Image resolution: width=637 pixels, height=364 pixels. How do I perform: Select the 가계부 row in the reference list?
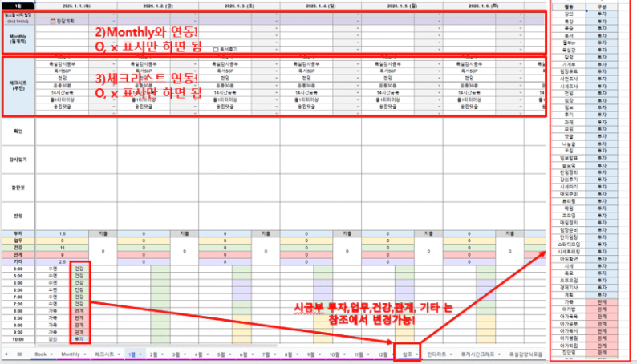[569, 64]
